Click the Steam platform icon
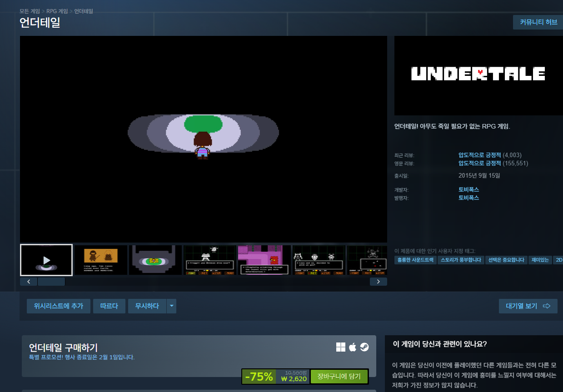This screenshot has height=392, width=563. coord(364,347)
